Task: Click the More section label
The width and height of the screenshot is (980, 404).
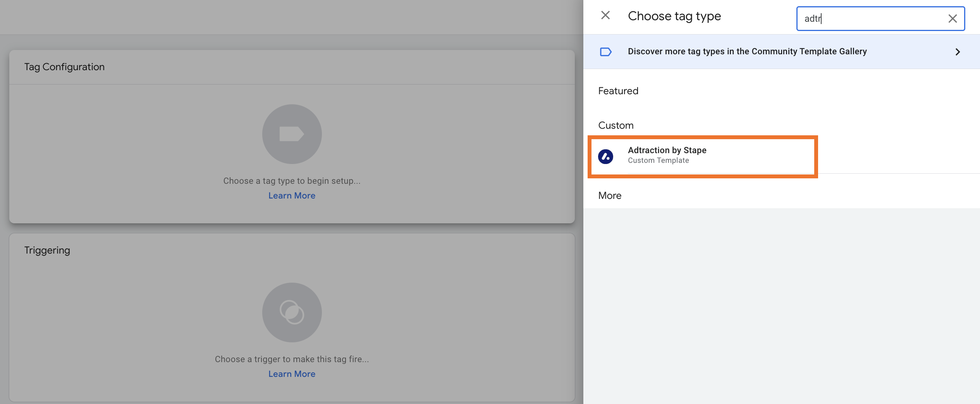Action: pyautogui.click(x=610, y=195)
